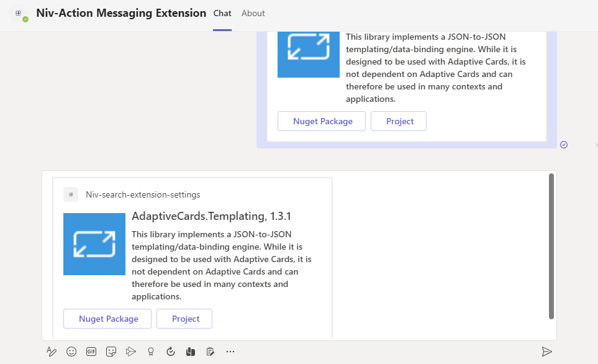Click the Niv-Action app avatar icon
The height and width of the screenshot is (364, 598).
coord(18,13)
